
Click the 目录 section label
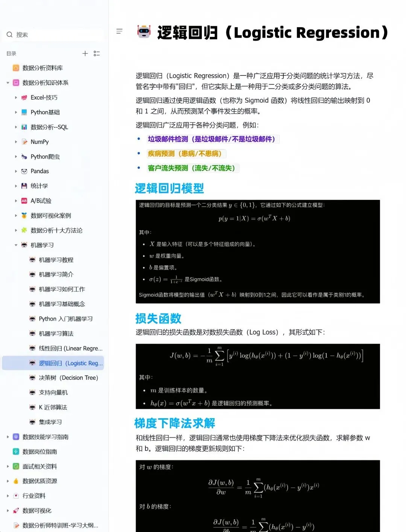coord(11,53)
